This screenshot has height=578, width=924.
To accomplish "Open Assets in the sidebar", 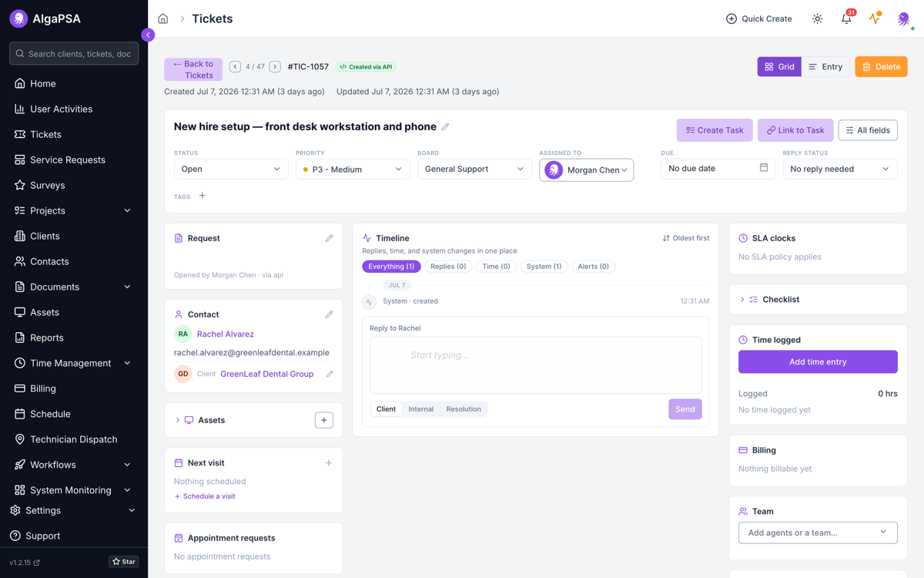I will coord(74,312).
